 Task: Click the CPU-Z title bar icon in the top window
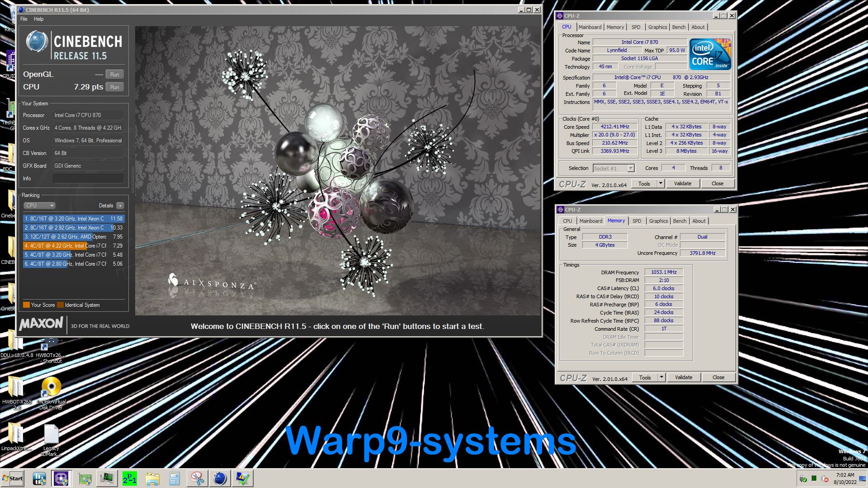[561, 16]
